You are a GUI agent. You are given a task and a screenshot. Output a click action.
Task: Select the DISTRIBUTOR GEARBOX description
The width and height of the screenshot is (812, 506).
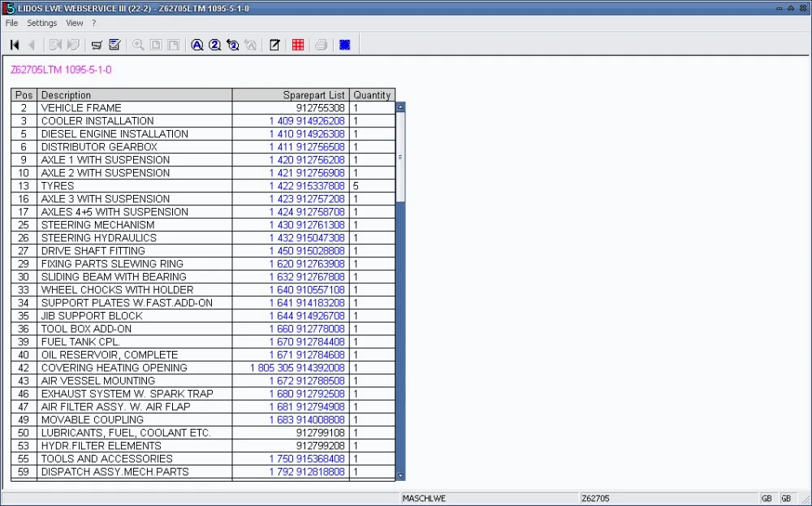click(99, 147)
